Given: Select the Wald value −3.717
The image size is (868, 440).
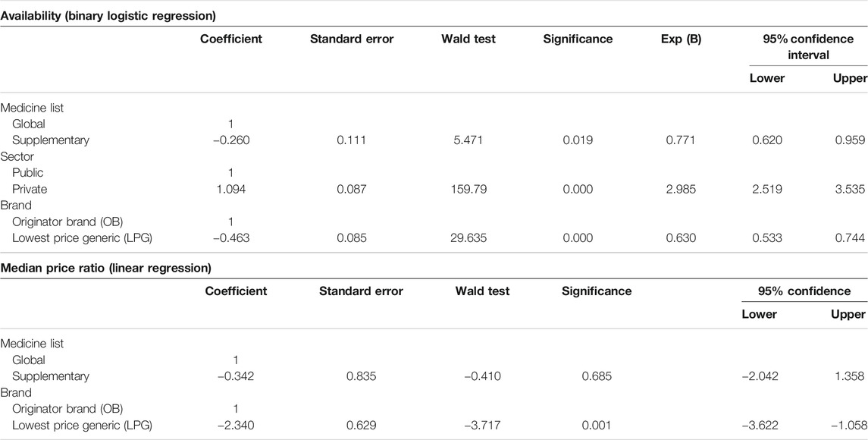Looking at the screenshot, I should click(482, 425).
